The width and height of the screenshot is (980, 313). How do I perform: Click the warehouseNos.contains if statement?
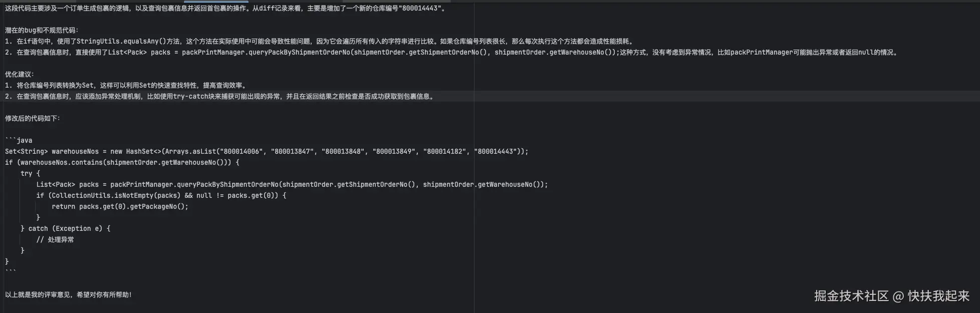pyautogui.click(x=122, y=163)
